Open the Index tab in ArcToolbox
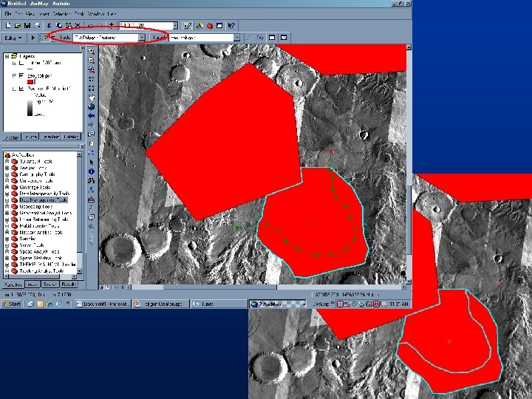 [x=33, y=284]
